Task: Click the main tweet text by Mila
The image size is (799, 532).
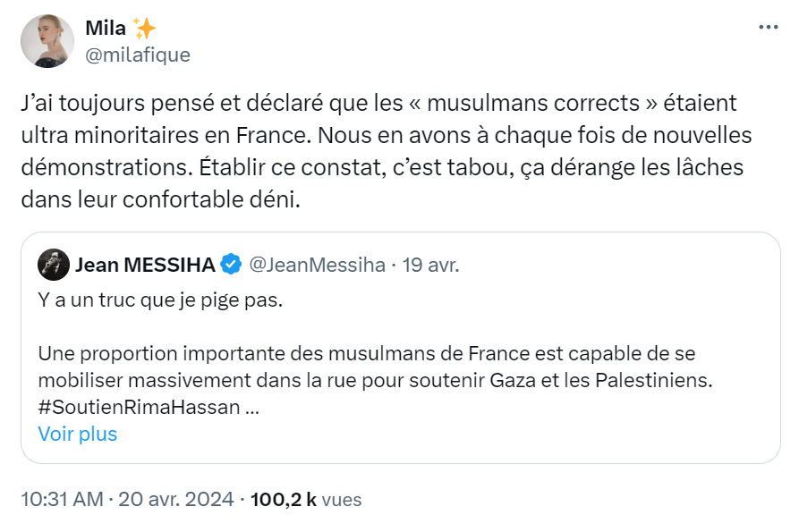Action: coord(387,151)
